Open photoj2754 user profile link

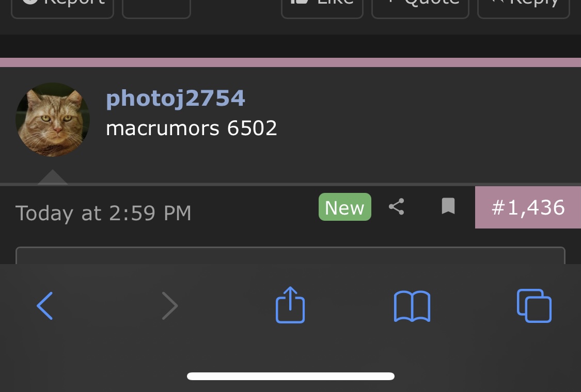click(175, 99)
